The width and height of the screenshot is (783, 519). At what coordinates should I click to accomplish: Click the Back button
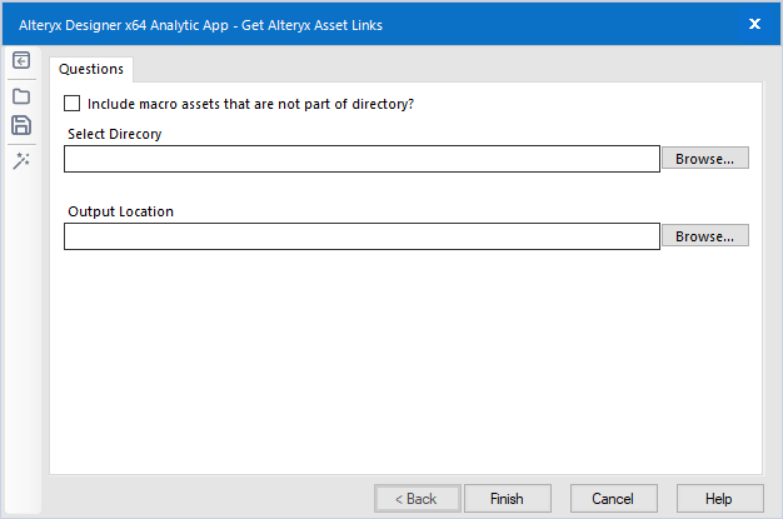tap(417, 499)
